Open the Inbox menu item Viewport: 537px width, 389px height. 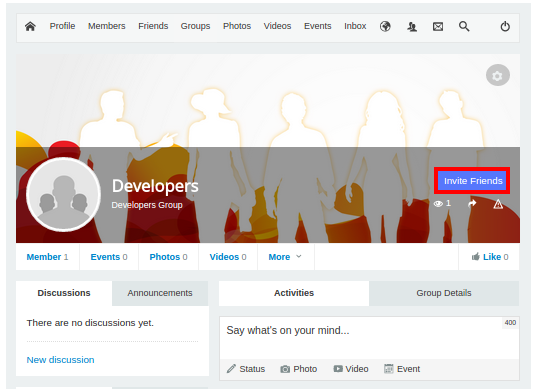[x=355, y=26]
